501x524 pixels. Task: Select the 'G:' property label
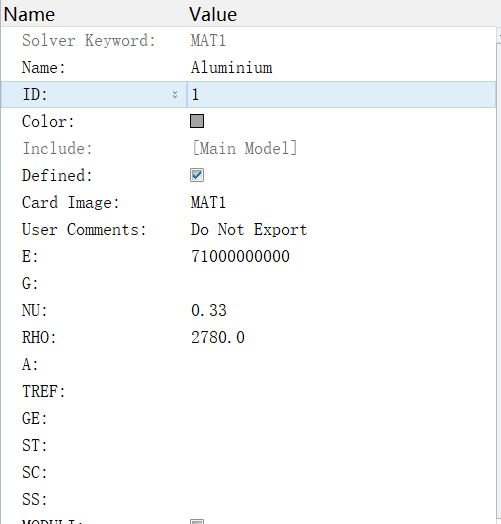(30, 284)
